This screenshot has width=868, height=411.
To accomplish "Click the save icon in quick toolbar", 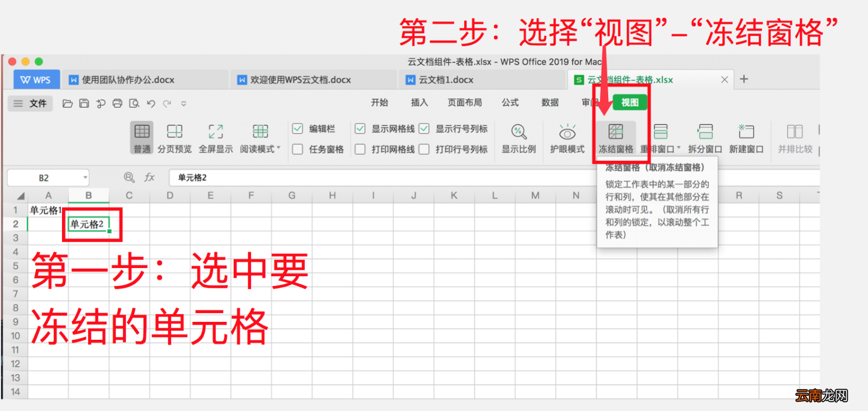I will (x=84, y=103).
